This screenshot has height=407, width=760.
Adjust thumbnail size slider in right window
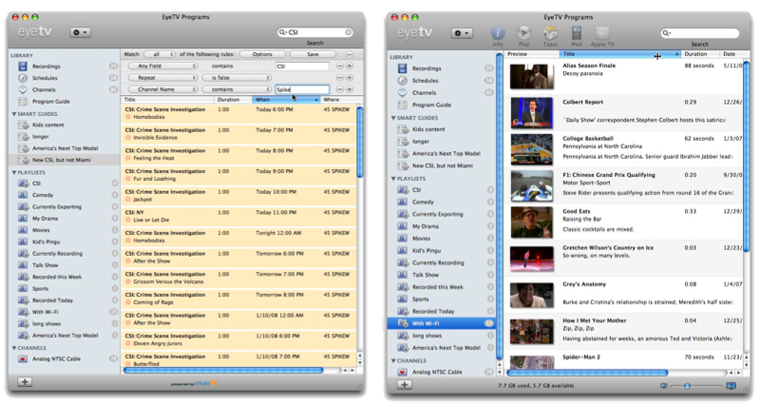click(687, 386)
